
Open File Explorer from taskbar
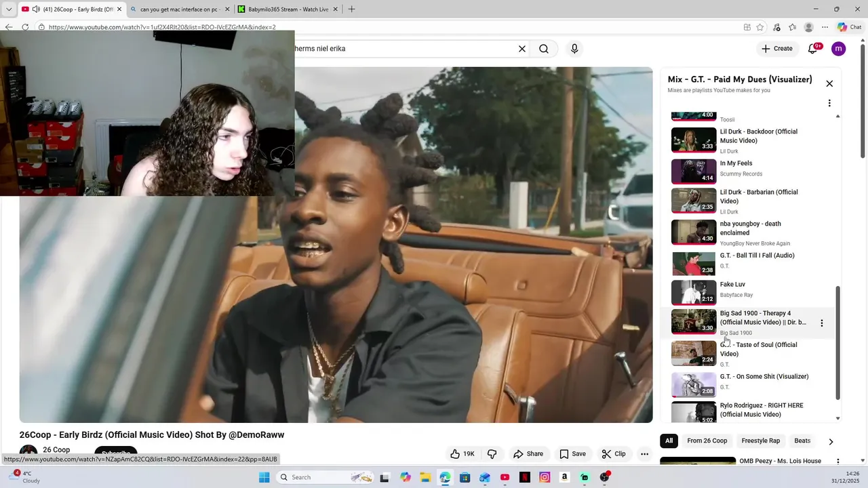tap(425, 477)
